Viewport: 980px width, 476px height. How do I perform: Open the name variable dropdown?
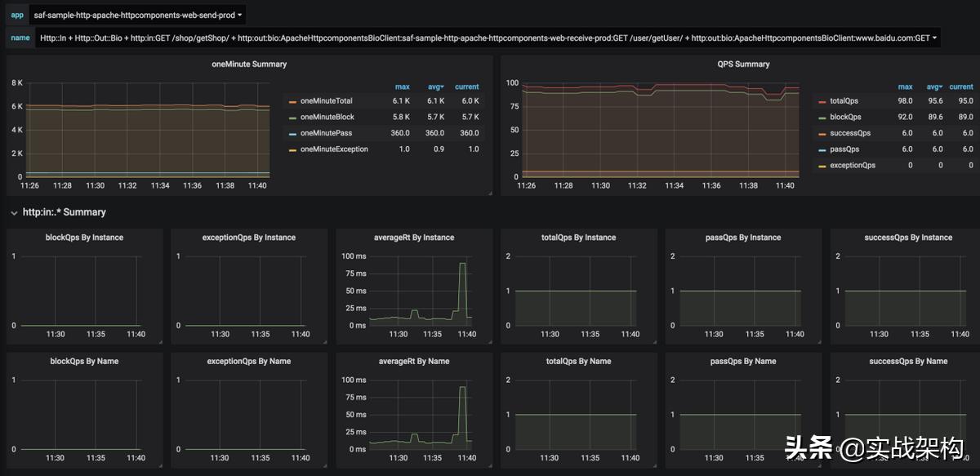tap(488, 38)
